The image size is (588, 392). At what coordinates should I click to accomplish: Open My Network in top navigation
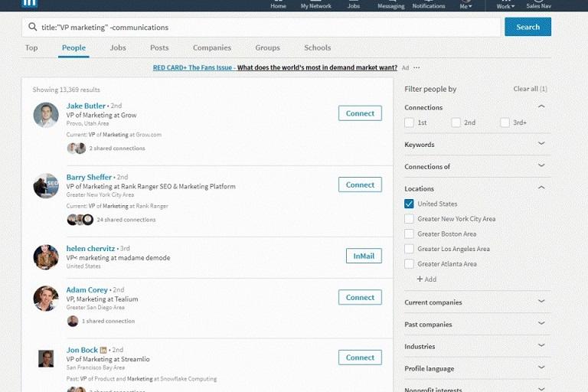coord(315,5)
